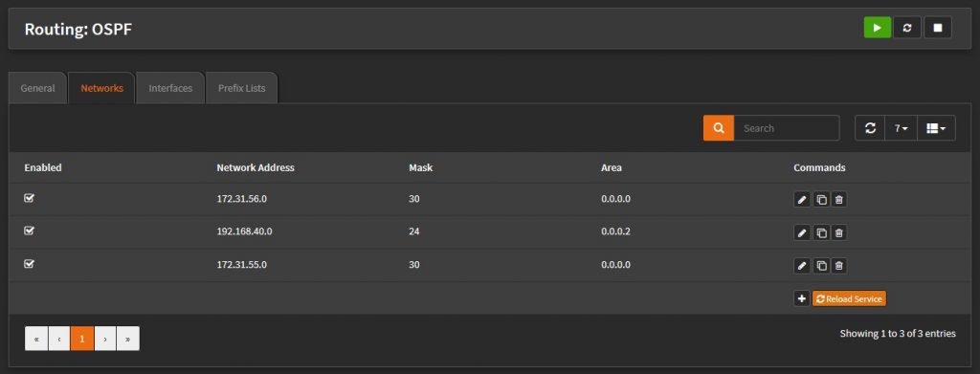Viewport: 980px width, 374px height.
Task: Add a new network with plus button
Action: pyautogui.click(x=802, y=299)
